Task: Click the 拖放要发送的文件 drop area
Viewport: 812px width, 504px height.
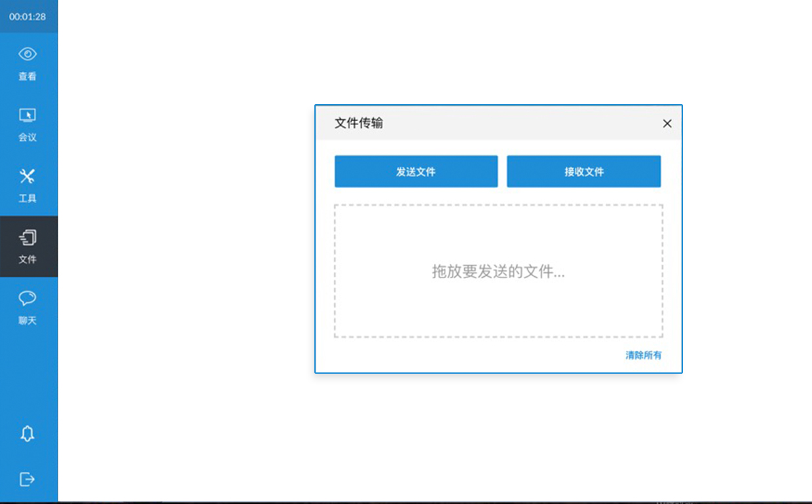Action: tap(498, 271)
